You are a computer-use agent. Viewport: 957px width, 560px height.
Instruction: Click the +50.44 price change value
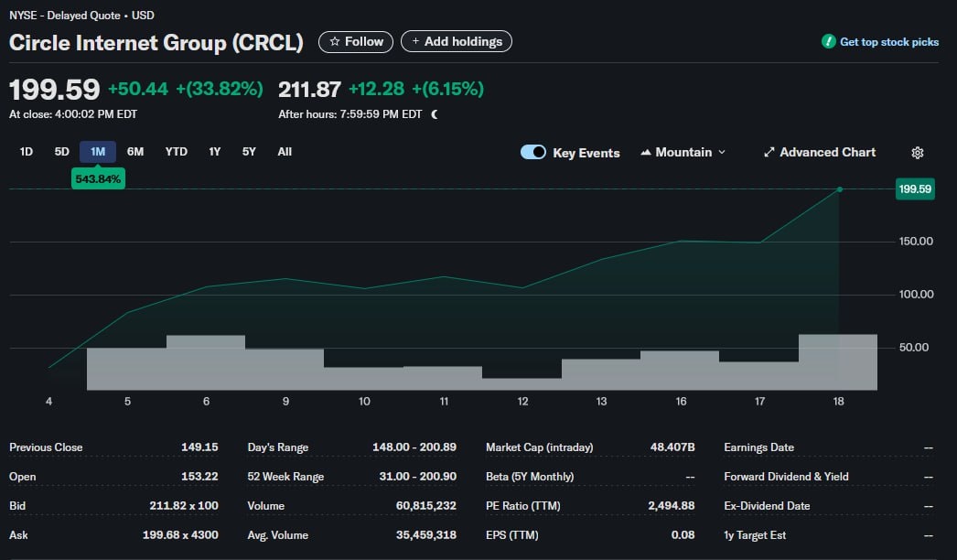pos(138,89)
